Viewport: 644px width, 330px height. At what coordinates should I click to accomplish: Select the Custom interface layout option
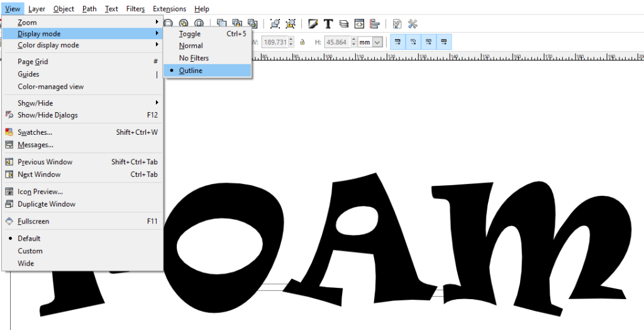82,251
